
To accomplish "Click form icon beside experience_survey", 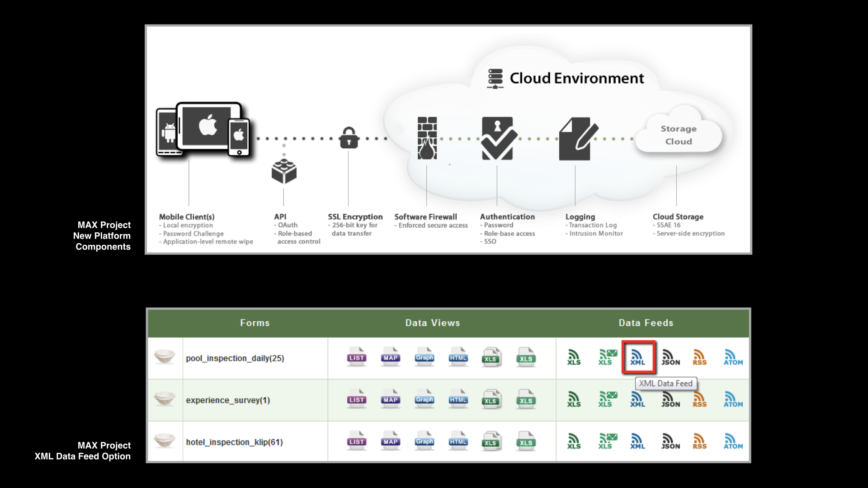I will click(x=165, y=399).
